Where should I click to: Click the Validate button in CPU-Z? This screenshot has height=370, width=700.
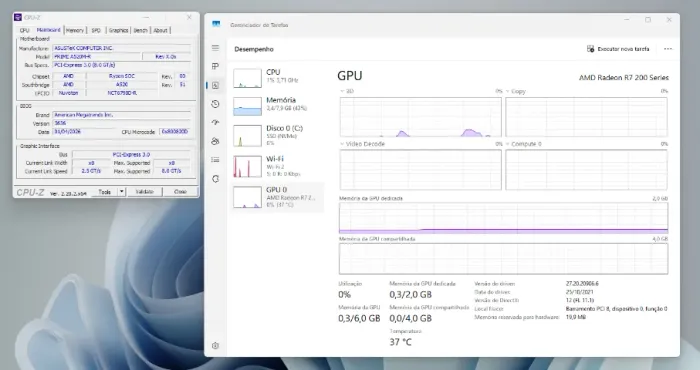coord(144,191)
